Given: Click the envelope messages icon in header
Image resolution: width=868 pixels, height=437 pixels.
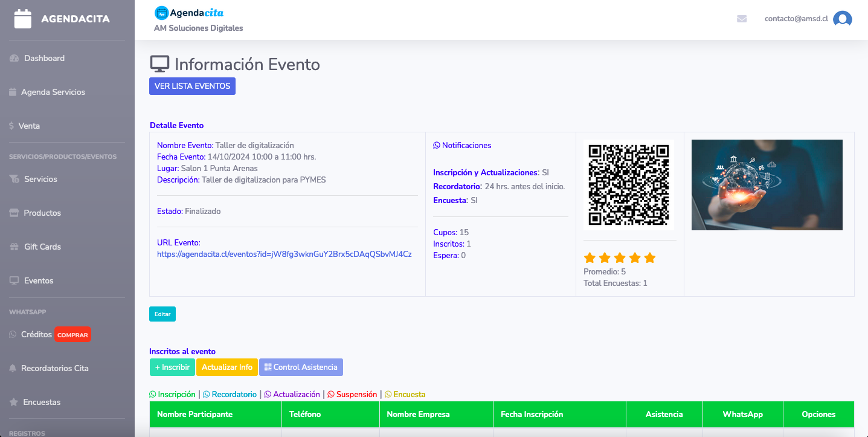Looking at the screenshot, I should 742,19.
